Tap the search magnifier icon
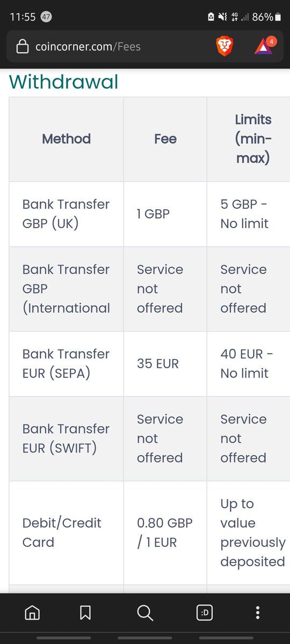Screen dimensions: 290x644 (145, 612)
